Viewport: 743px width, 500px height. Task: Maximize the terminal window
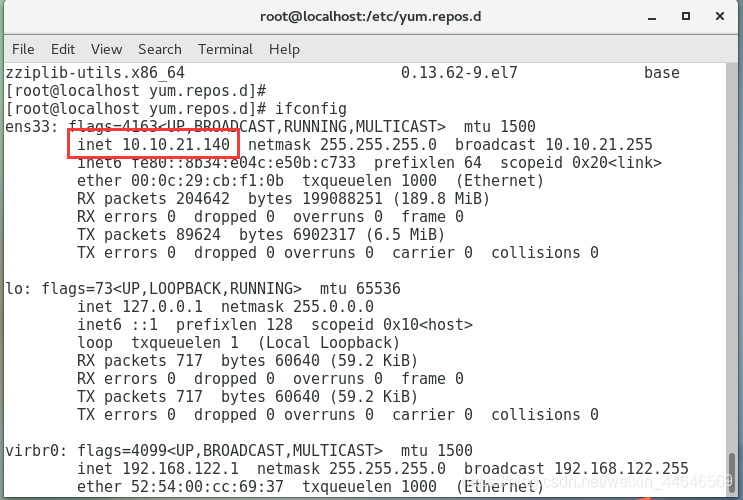(685, 17)
